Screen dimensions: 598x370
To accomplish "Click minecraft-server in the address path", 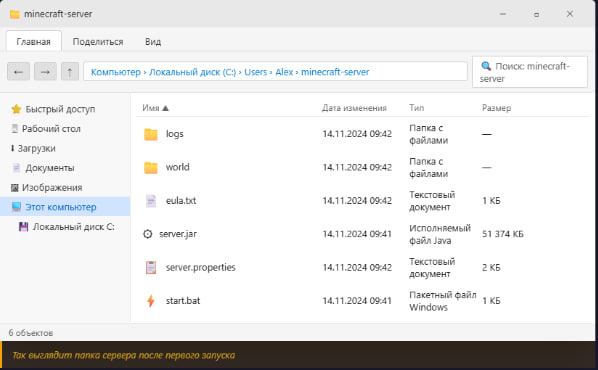I will pos(335,72).
